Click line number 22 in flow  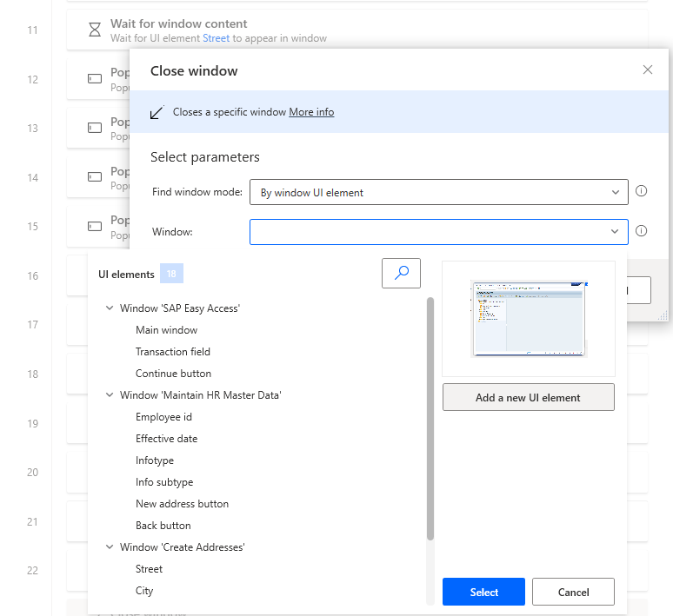tap(33, 571)
